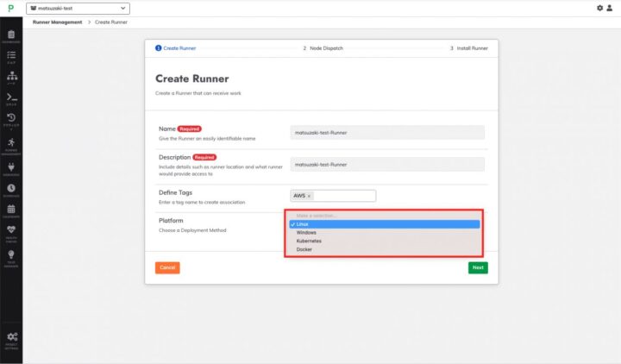Open the Jobs list sidebar icon

click(x=11, y=55)
